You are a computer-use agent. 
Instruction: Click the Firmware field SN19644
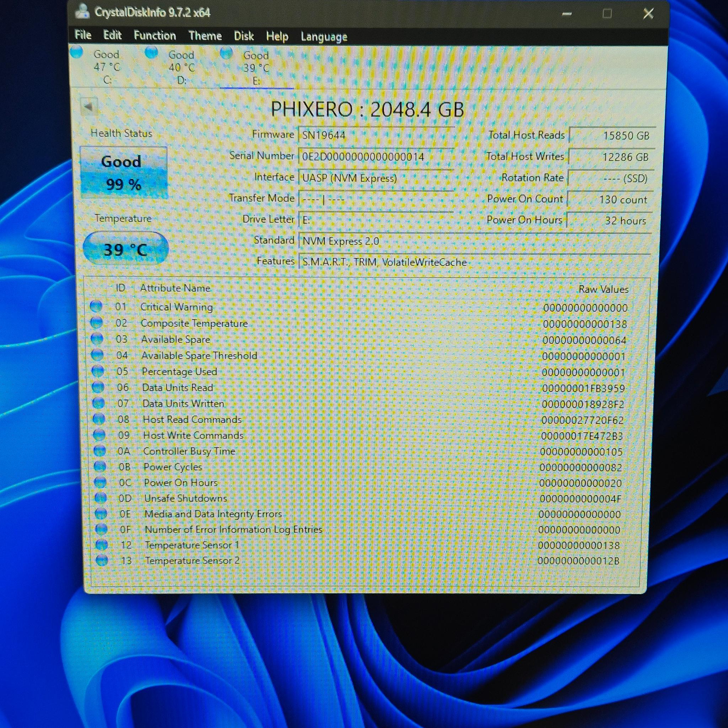376,135
